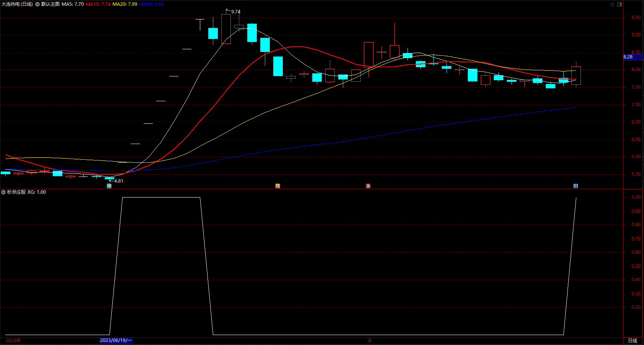Viewport: 644px width, 345px height.
Task: Select the MA5: 7.70 indicator label
Action: [73, 4]
